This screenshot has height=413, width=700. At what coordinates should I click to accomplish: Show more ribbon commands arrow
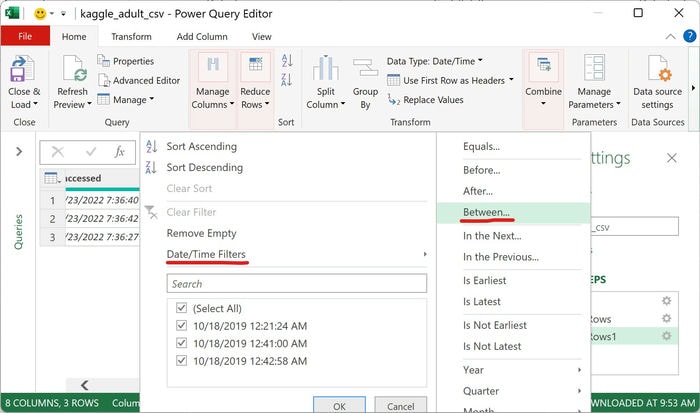693,88
